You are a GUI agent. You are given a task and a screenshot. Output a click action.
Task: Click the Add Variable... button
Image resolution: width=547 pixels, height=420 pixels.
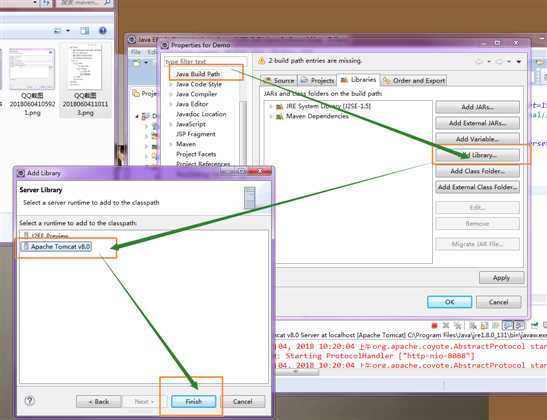tap(477, 139)
